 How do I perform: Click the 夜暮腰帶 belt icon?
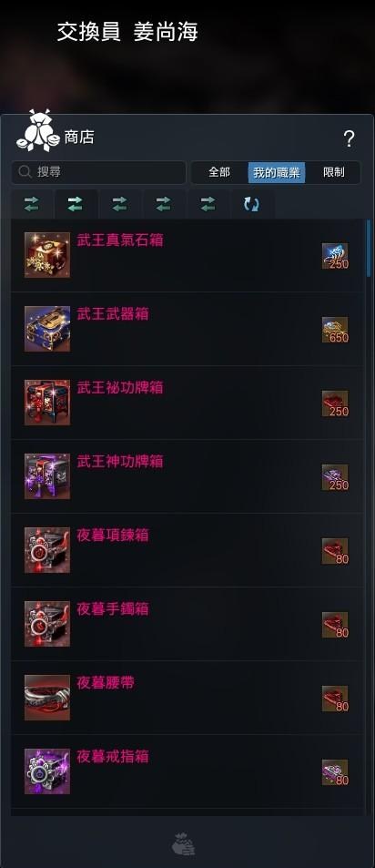click(x=47, y=698)
